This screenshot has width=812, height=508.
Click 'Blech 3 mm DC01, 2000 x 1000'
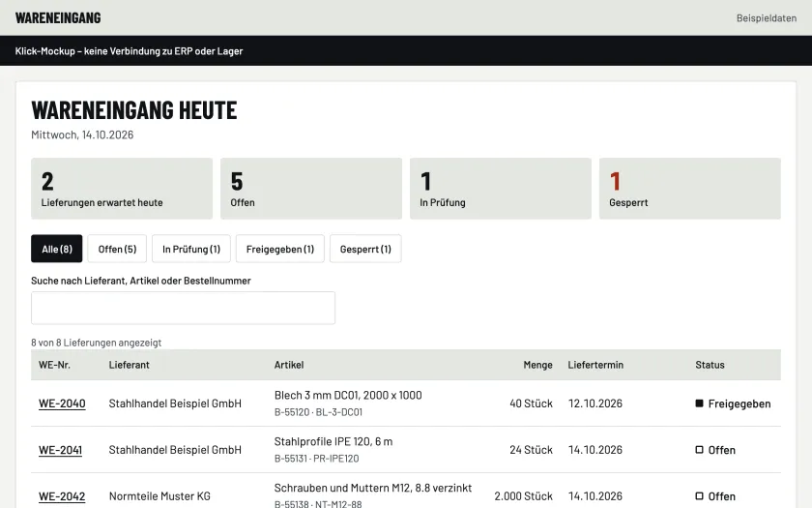tap(348, 396)
